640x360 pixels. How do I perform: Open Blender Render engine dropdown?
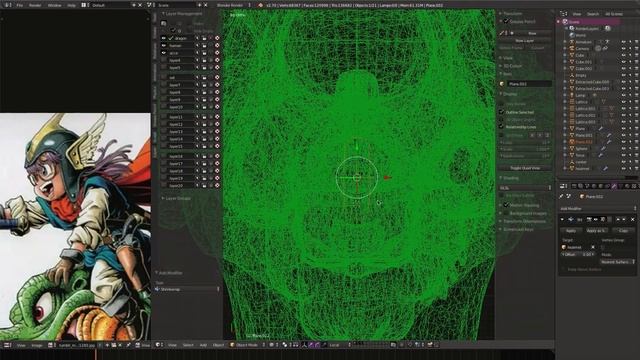coord(234,5)
